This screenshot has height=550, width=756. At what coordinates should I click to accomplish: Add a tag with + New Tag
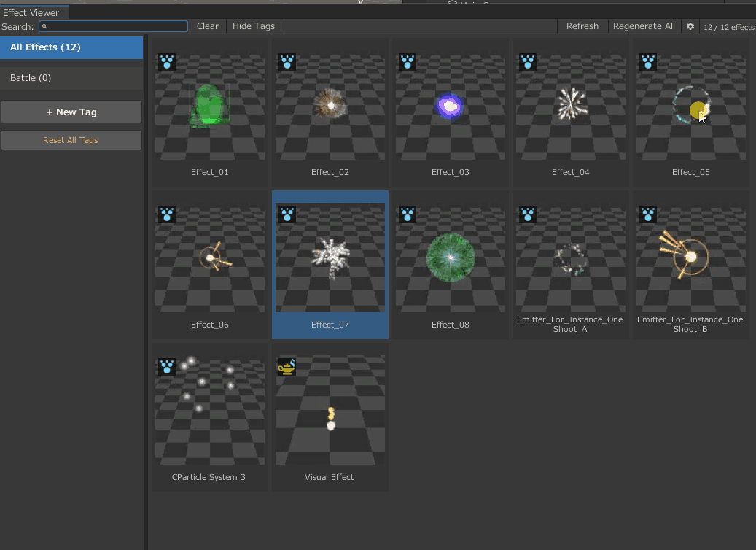pos(71,112)
